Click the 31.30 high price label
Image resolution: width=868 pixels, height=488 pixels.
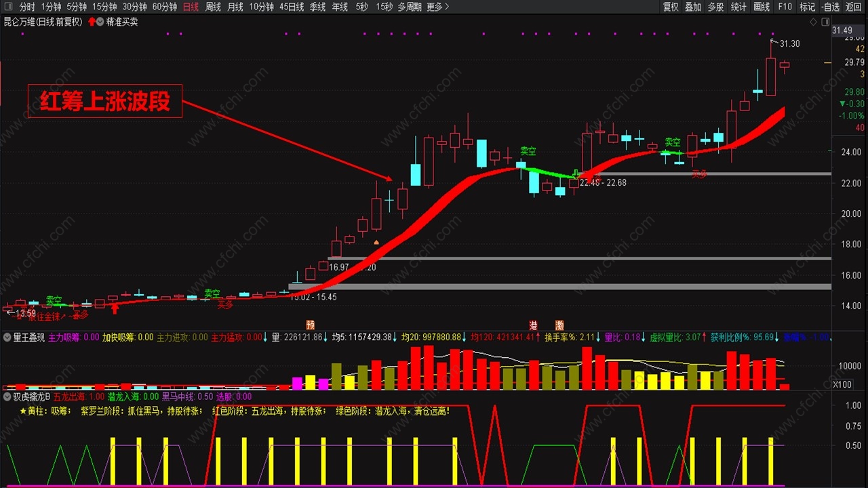coord(789,44)
